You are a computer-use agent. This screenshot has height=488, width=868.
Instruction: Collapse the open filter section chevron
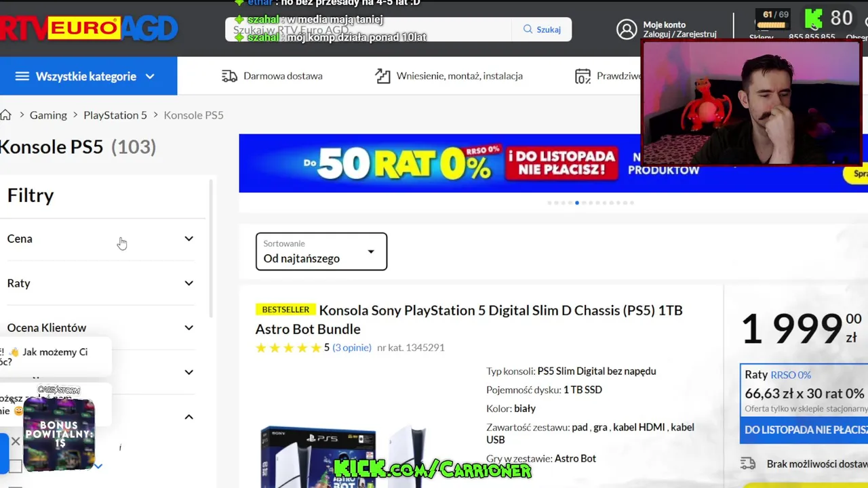coord(189,417)
